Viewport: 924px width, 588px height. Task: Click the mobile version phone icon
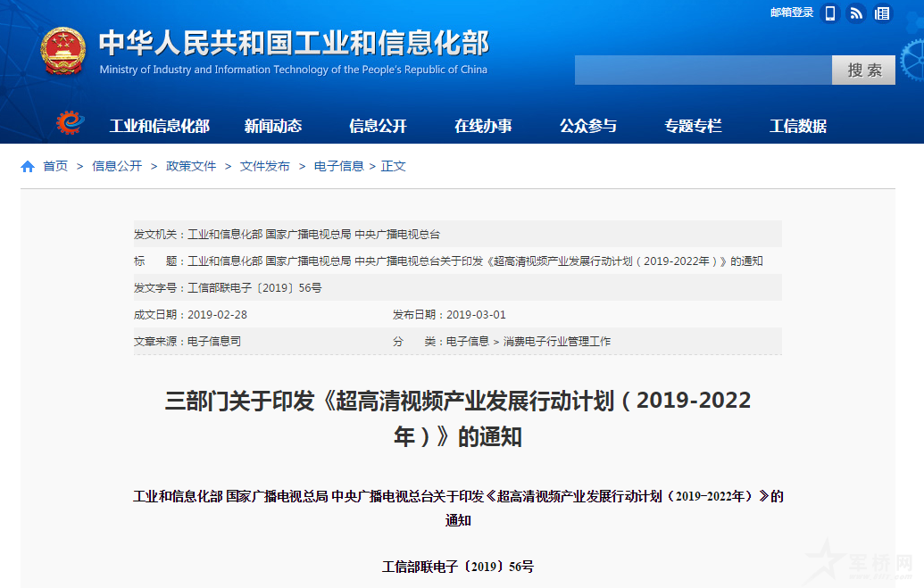click(830, 13)
